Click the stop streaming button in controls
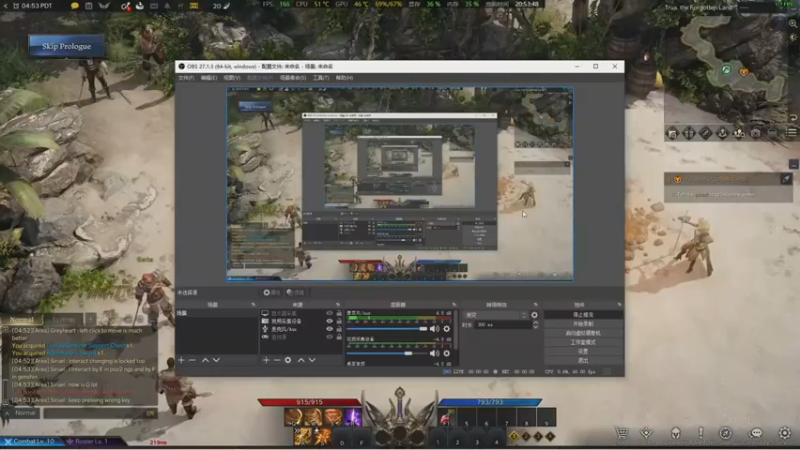 tap(583, 315)
